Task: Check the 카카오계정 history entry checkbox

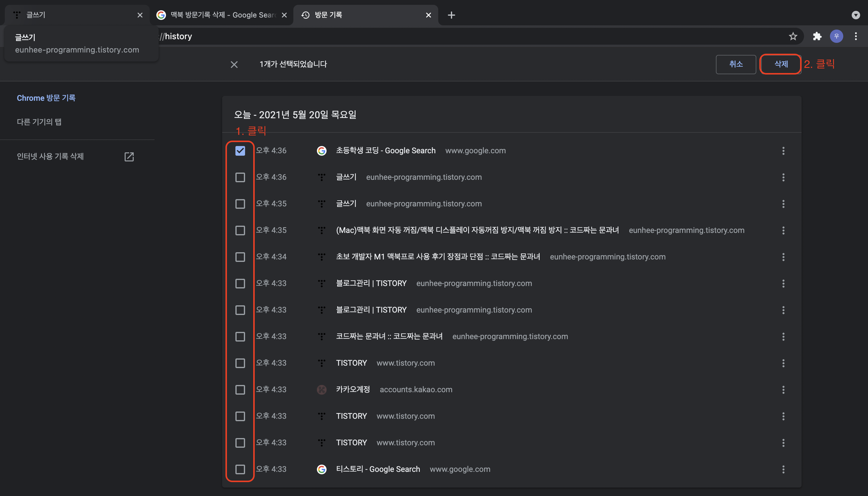Action: click(x=240, y=390)
